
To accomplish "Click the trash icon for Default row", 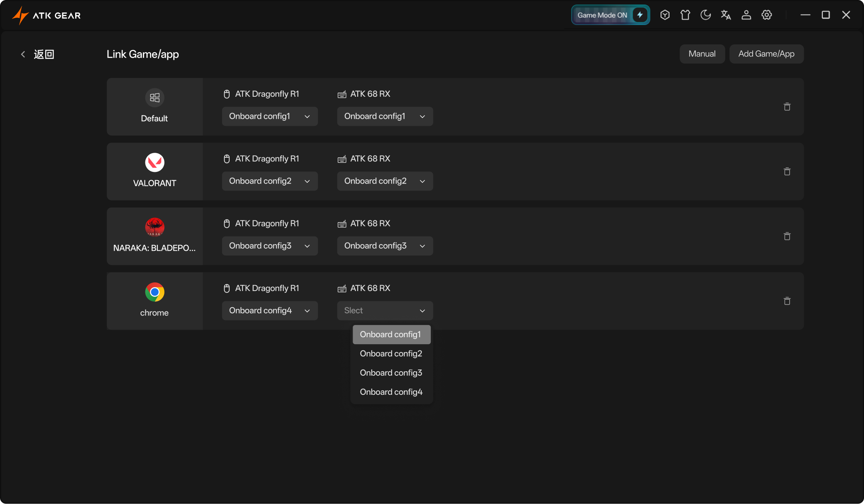I will [787, 107].
